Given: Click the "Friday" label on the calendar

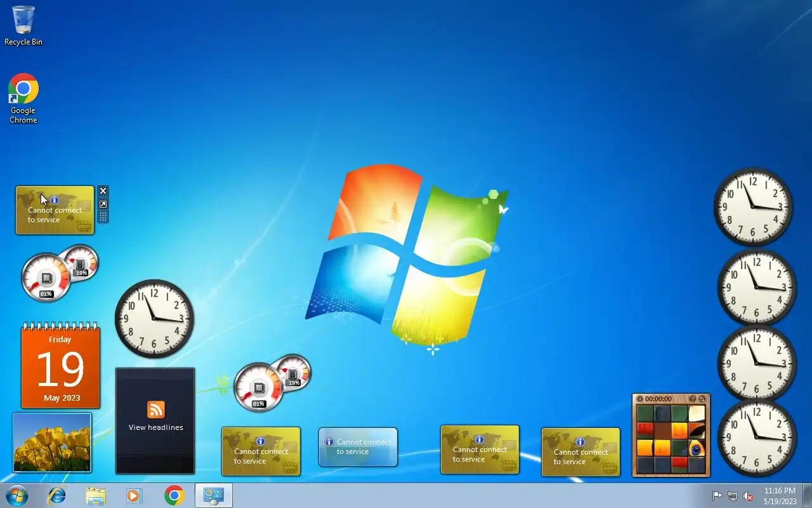Looking at the screenshot, I should point(60,339).
